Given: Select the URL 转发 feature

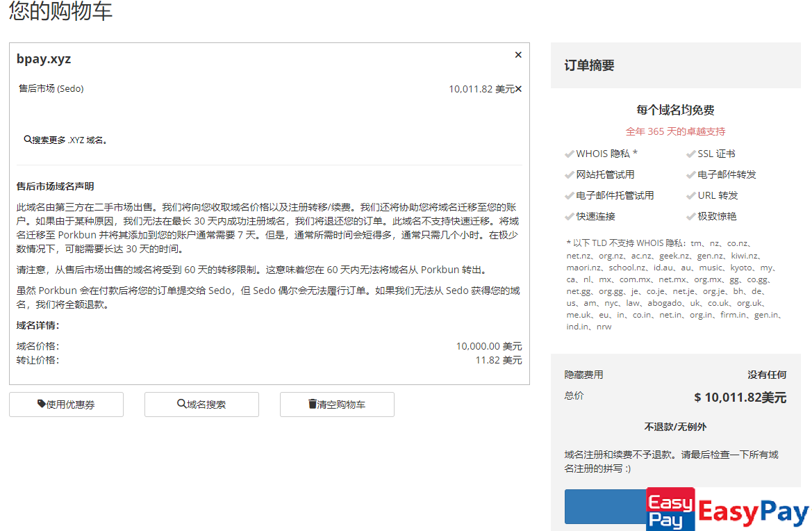Looking at the screenshot, I should pos(718,195).
